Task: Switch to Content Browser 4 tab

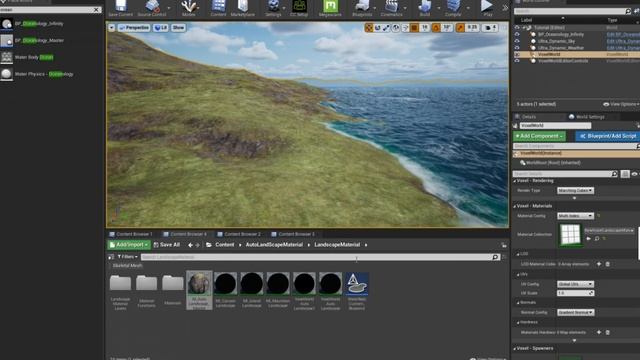Action: 185,234
